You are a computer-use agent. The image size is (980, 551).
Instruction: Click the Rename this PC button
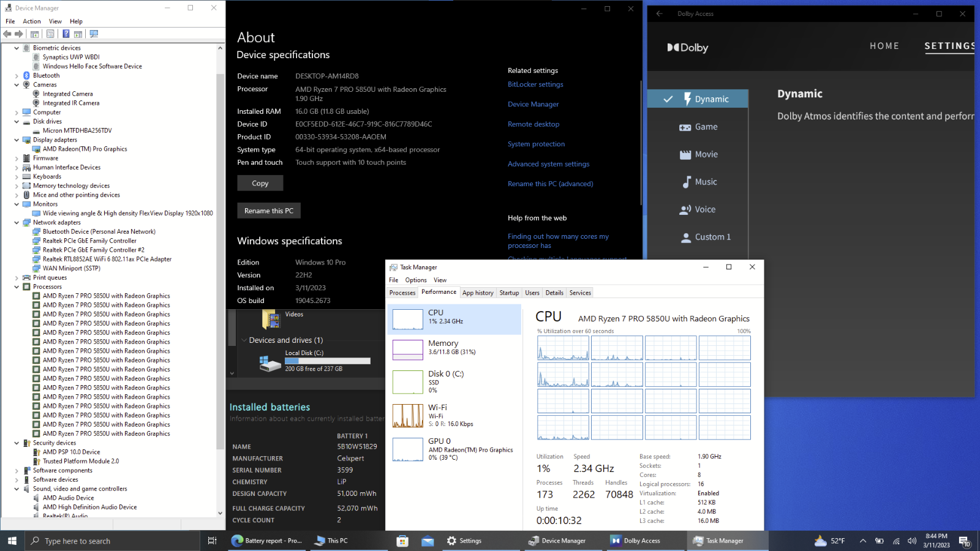coord(269,211)
